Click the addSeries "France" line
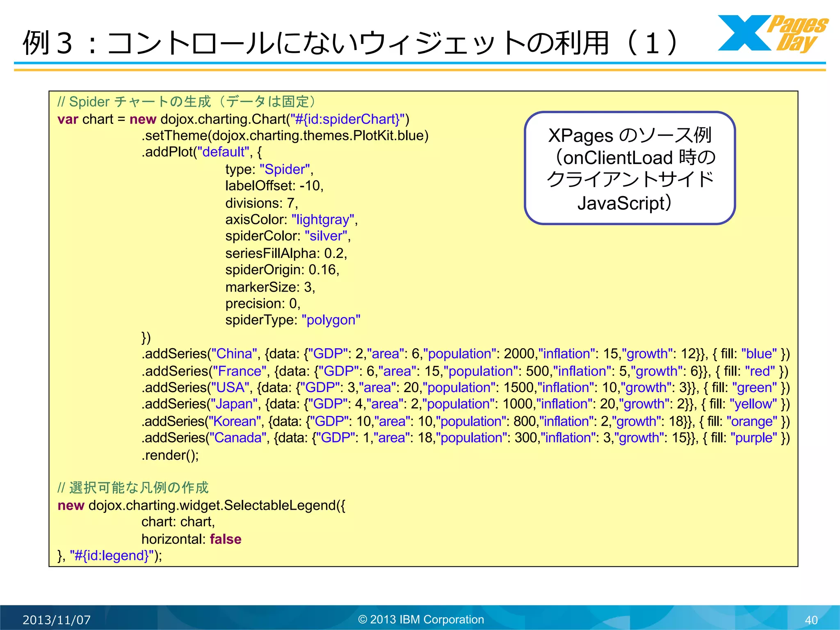The image size is (840, 630). click(465, 371)
